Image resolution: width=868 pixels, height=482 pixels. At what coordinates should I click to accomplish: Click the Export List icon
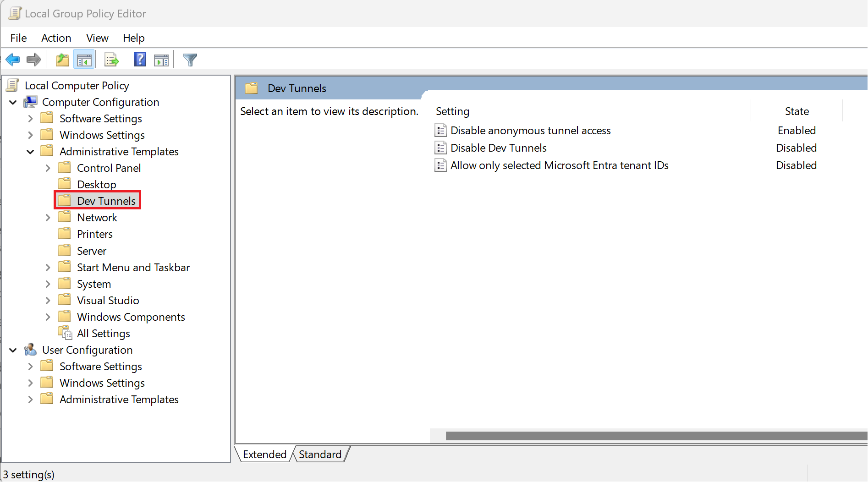coord(111,59)
